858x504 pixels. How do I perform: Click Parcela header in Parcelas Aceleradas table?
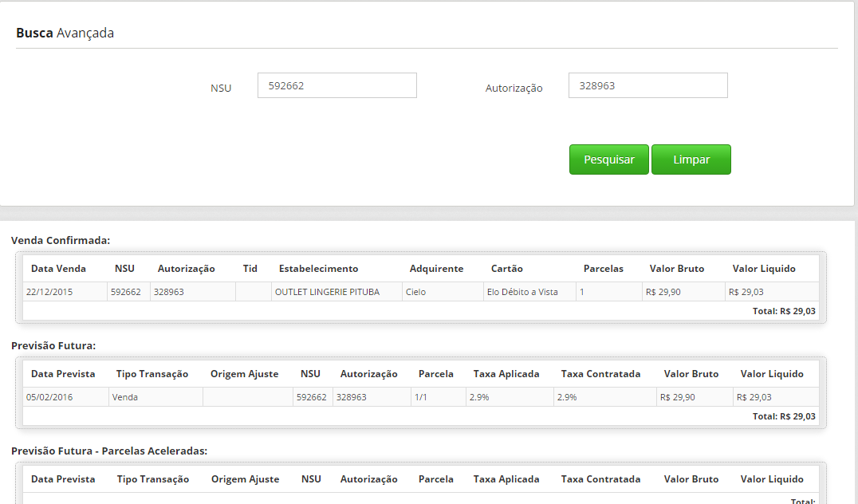436,478
